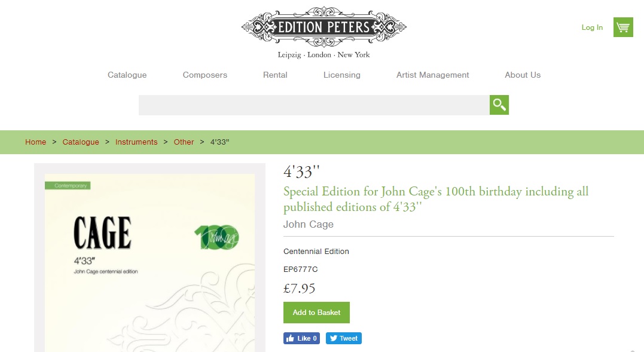
Task: Add 4'33" to basket
Action: [317, 313]
